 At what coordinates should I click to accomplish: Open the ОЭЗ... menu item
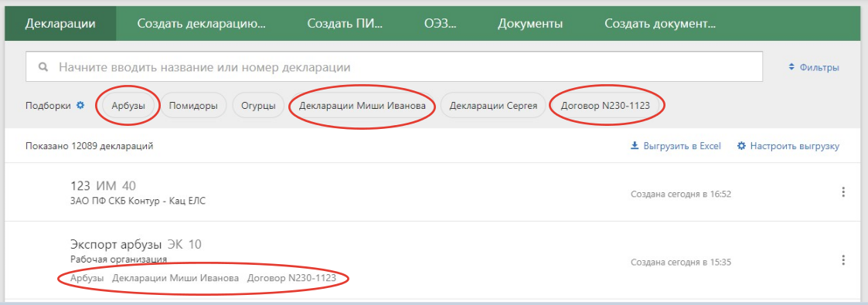(x=441, y=24)
